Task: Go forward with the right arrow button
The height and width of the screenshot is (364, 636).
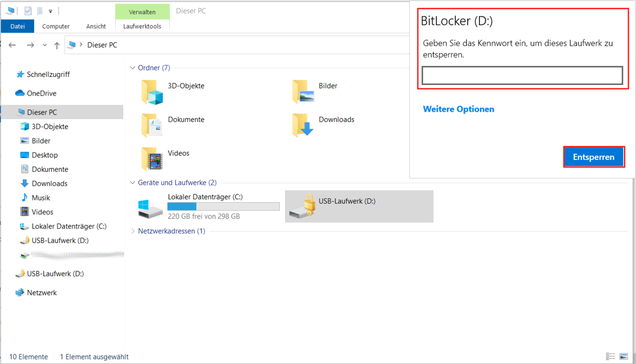Action: (x=30, y=45)
